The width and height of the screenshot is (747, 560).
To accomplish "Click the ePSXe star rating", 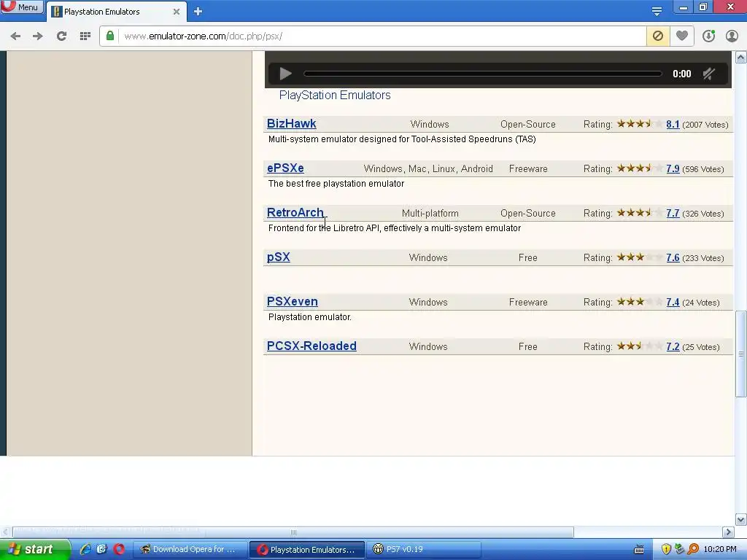I will point(639,168).
